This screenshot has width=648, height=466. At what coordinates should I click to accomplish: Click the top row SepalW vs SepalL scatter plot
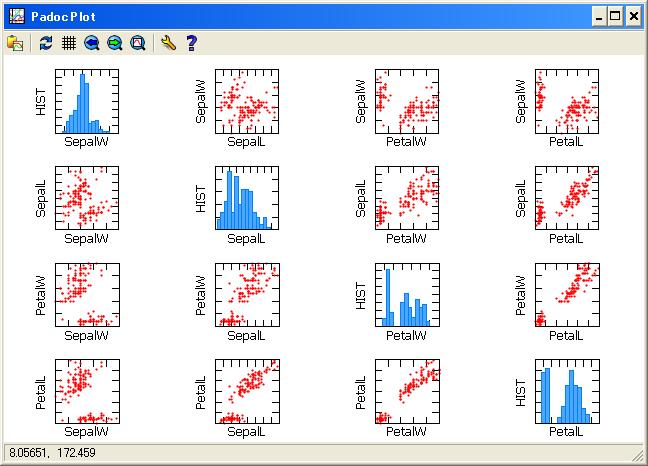(x=247, y=101)
